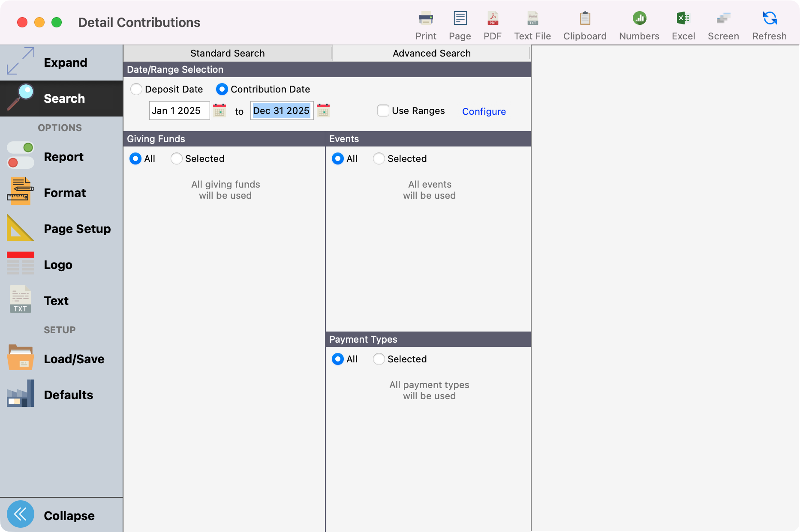
Task: Click the Collapse label at sidebar bottom
Action: pyautogui.click(x=69, y=516)
